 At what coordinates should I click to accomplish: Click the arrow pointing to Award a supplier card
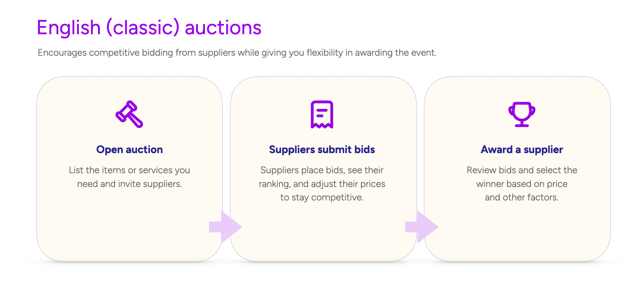click(422, 227)
